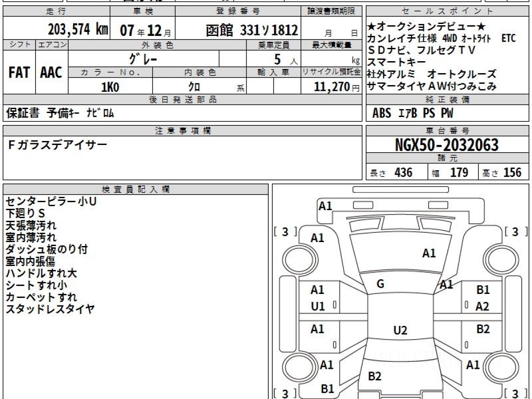Click the Fガラスデアイサー note
This screenshot has height=399, width=532.
(57, 145)
